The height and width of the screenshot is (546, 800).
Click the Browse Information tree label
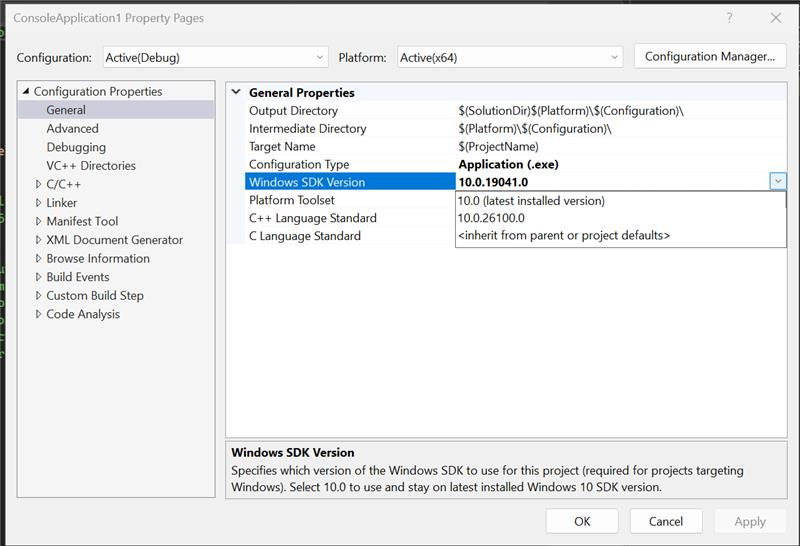coord(98,258)
